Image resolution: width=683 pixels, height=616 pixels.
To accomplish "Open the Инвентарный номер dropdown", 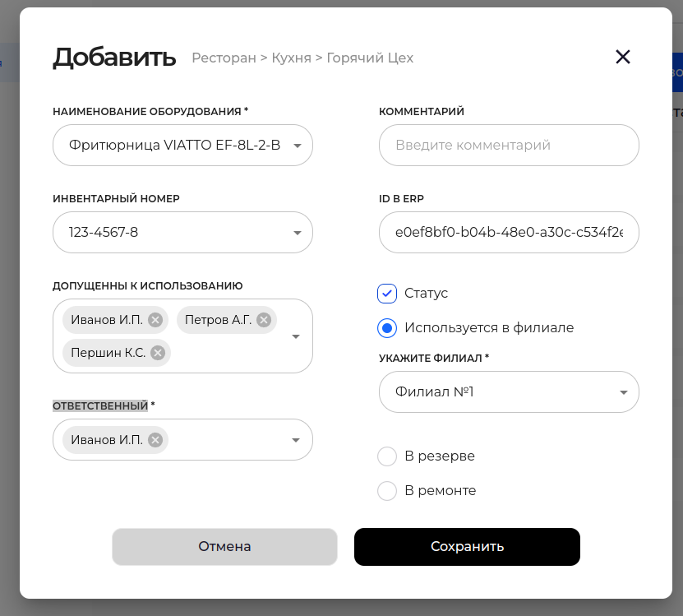I will [297, 233].
